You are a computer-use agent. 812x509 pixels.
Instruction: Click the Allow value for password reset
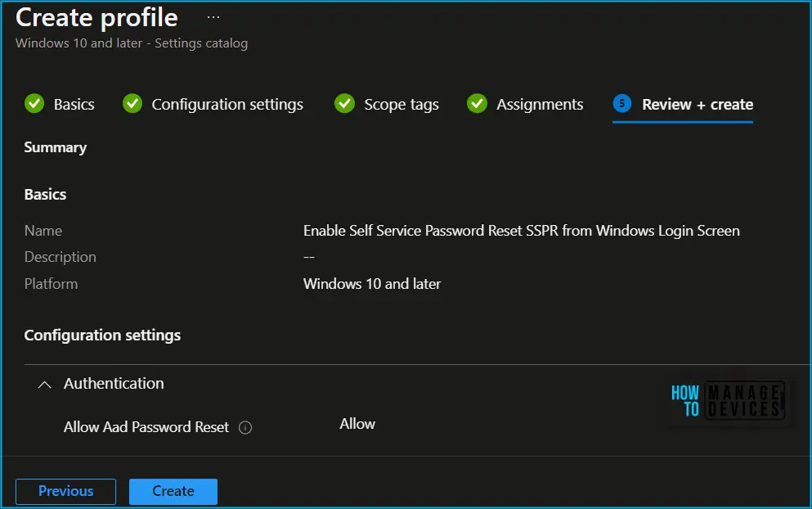click(357, 424)
